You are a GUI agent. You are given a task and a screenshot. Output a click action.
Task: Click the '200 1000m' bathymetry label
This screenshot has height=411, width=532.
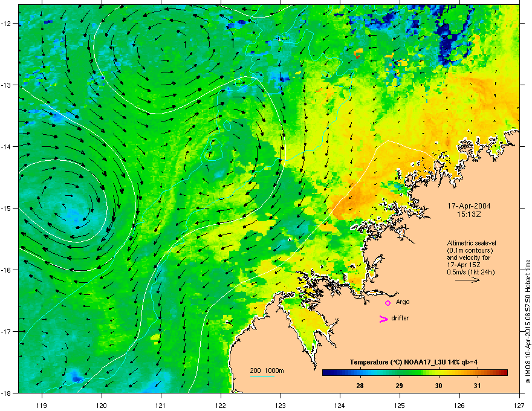tap(267, 371)
